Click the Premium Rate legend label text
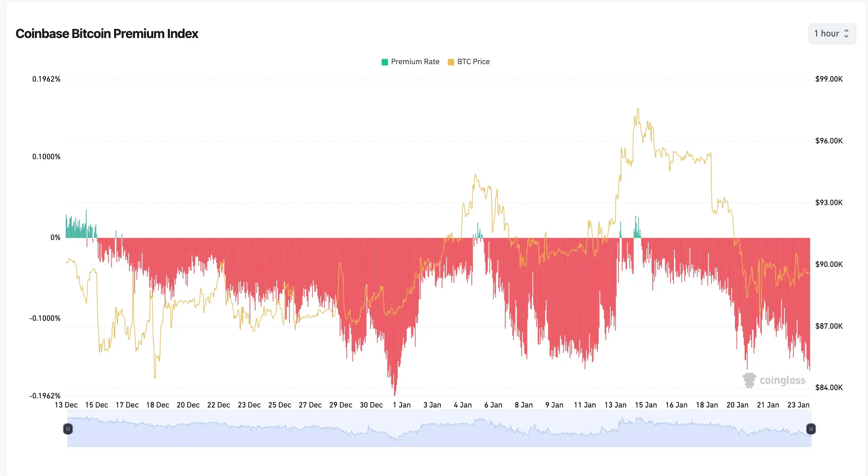 [x=415, y=61]
